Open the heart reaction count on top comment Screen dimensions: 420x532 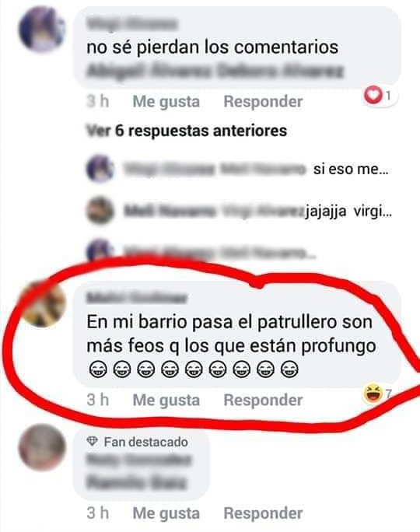[380, 96]
